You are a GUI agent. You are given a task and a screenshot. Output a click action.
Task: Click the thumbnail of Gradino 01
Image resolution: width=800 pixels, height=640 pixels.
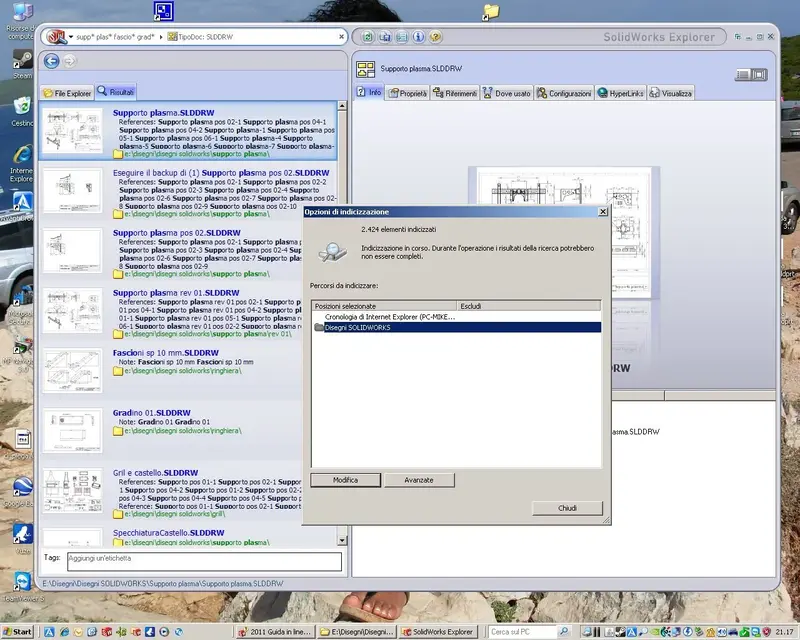(x=72, y=431)
